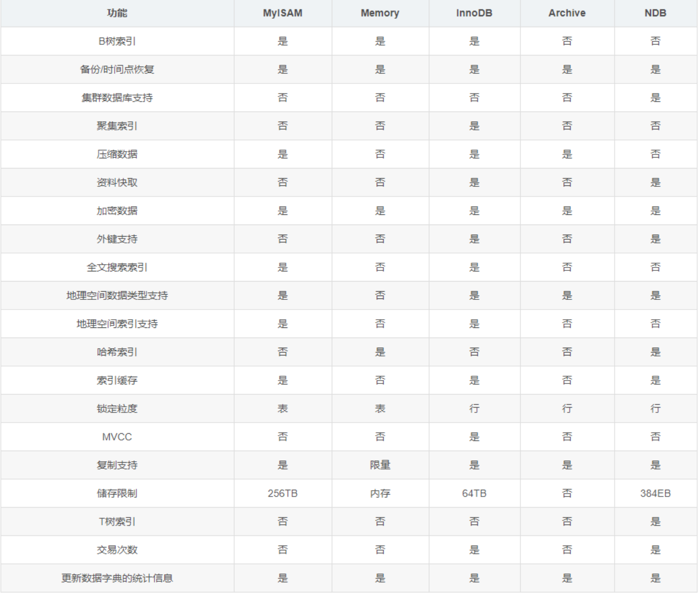The height and width of the screenshot is (593, 700).
Task: Select the 储存限制 row label
Action: 117,494
